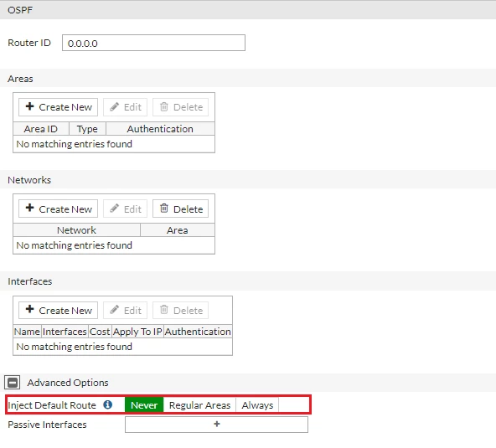Click the Cost column header
Image resolution: width=496 pixels, height=448 pixels.
100,332
